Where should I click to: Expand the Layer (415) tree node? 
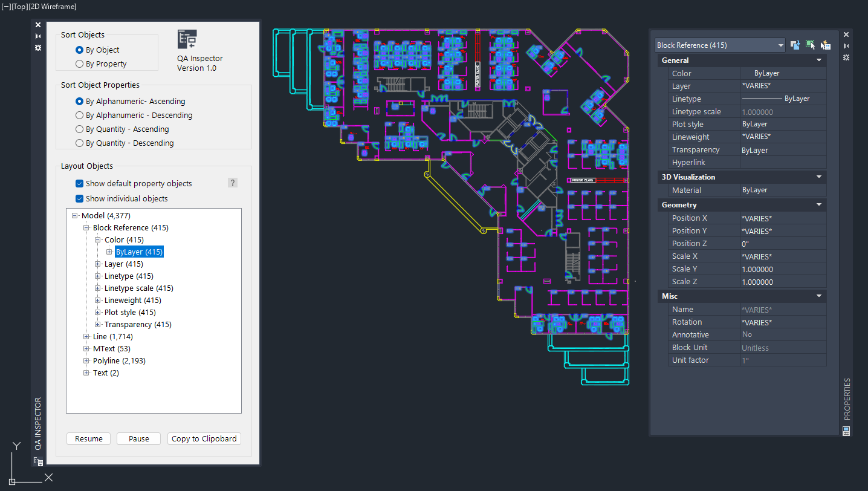[x=98, y=264]
